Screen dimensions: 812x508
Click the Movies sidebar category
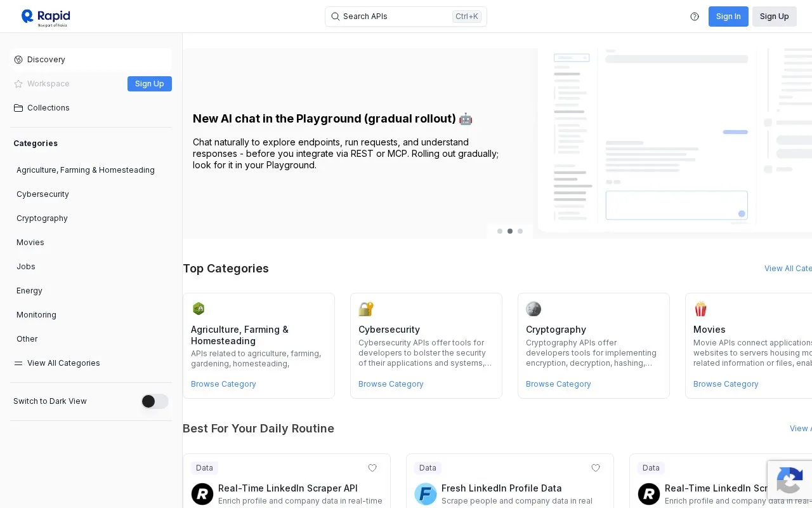[30, 243]
